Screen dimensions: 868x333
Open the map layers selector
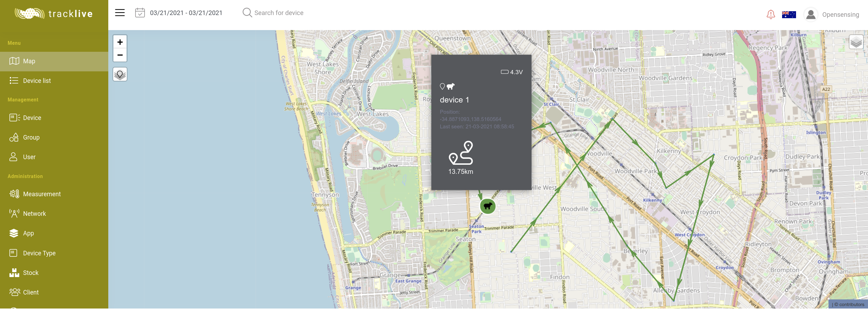point(856,42)
